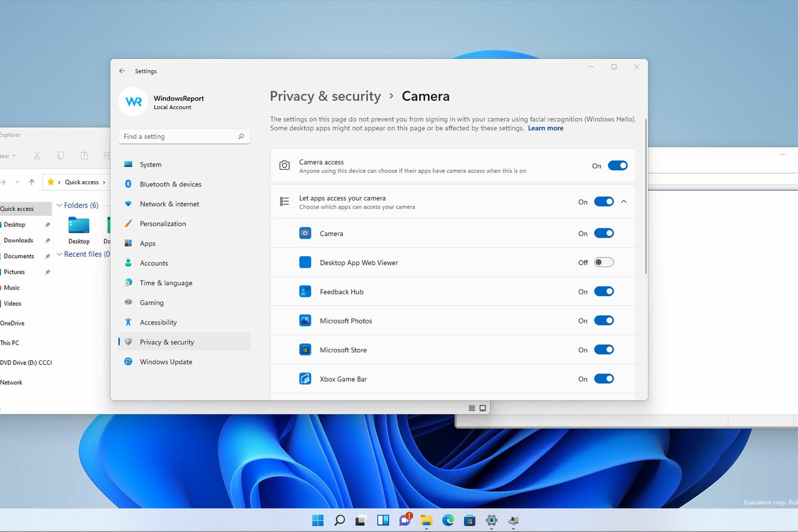Click the Microsoft Photos app icon
This screenshot has width=798, height=532.
click(305, 320)
